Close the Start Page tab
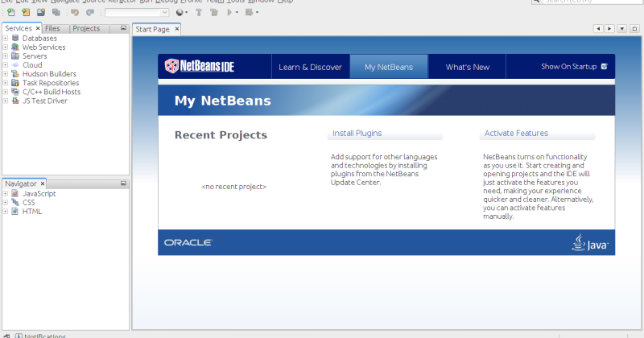This screenshot has width=644, height=338. (x=177, y=29)
